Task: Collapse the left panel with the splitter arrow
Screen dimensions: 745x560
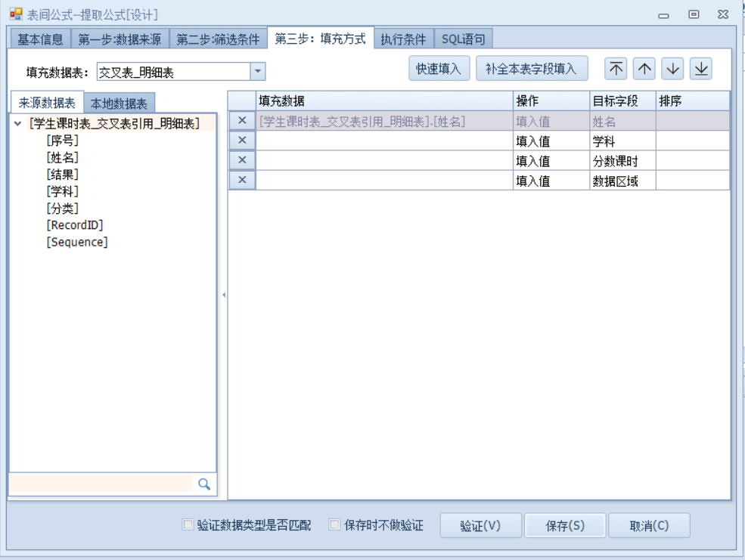Action: [x=224, y=295]
